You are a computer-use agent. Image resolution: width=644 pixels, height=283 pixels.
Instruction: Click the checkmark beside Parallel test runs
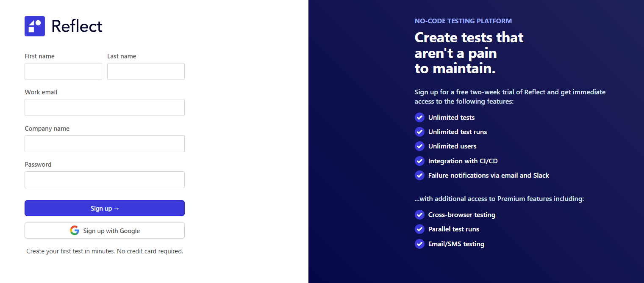coord(419,229)
